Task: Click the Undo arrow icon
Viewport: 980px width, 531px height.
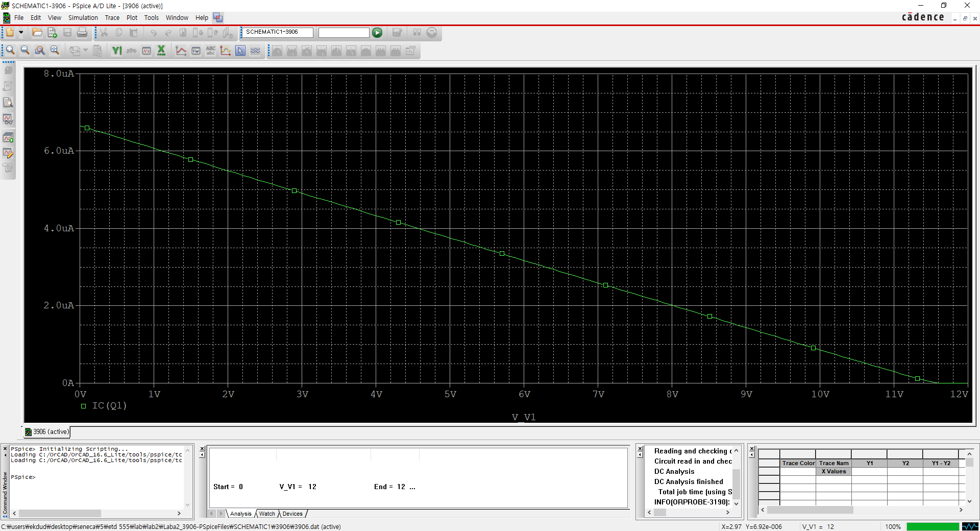Action: tap(154, 33)
